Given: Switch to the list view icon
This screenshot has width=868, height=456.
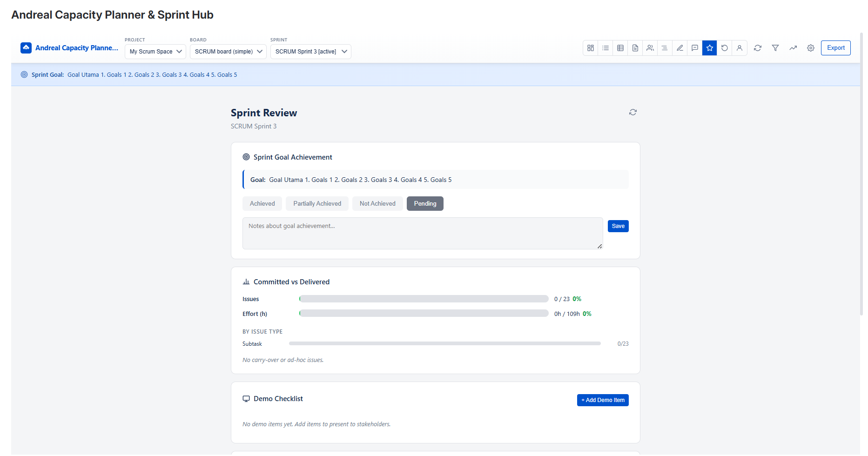Looking at the screenshot, I should point(605,48).
